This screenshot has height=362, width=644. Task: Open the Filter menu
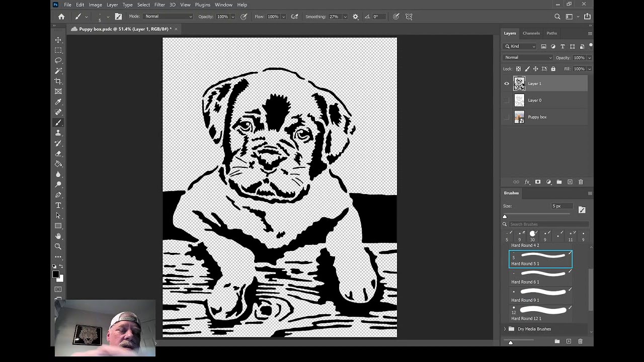click(x=159, y=5)
